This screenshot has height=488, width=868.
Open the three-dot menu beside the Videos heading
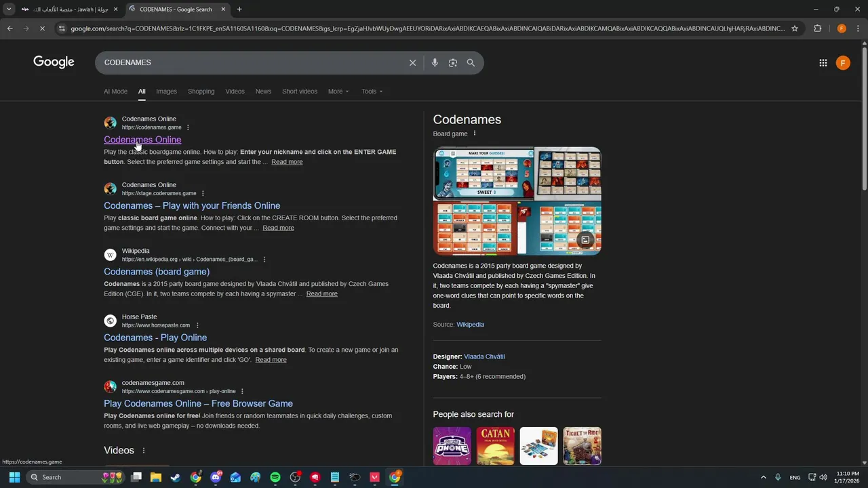click(144, 451)
